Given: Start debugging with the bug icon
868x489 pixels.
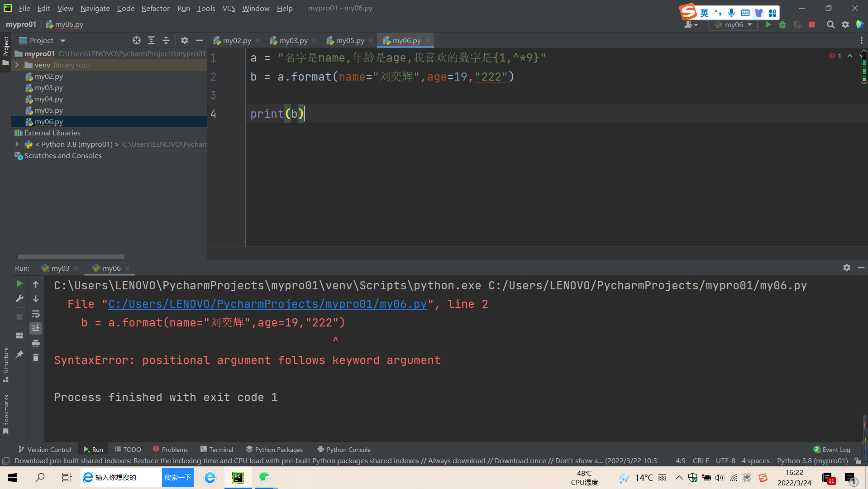Looking at the screenshot, I should coord(782,25).
